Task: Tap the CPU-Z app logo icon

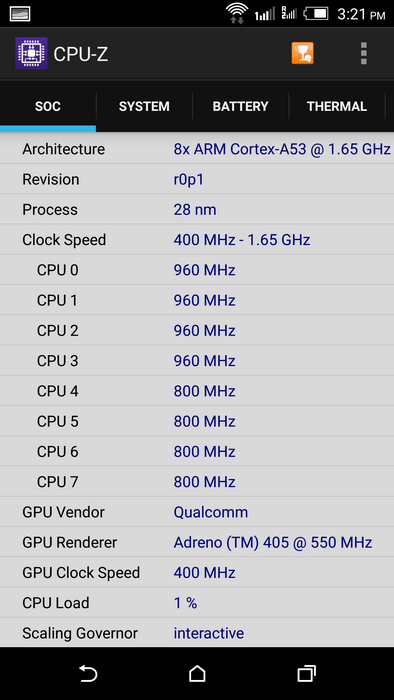Action: [x=31, y=54]
